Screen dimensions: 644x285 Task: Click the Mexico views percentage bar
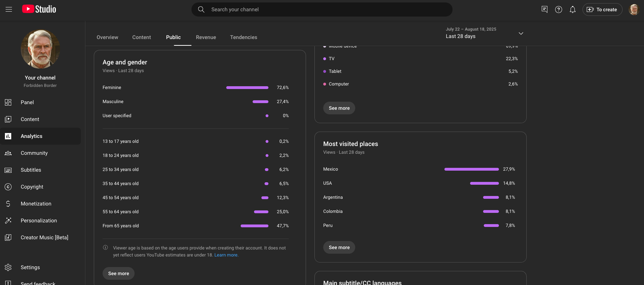coord(471,169)
